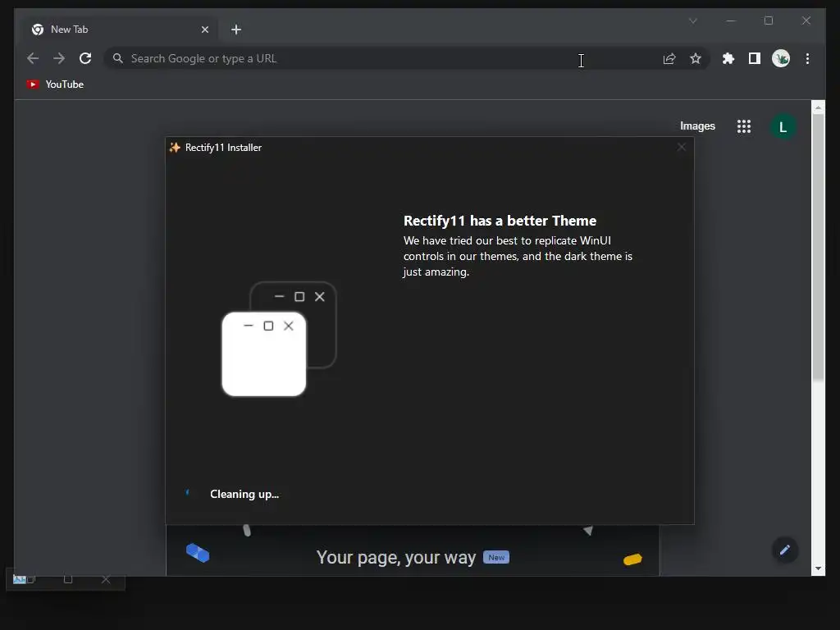Open the tab search chevron dropdown
This screenshot has width=840, height=630.
(x=692, y=21)
